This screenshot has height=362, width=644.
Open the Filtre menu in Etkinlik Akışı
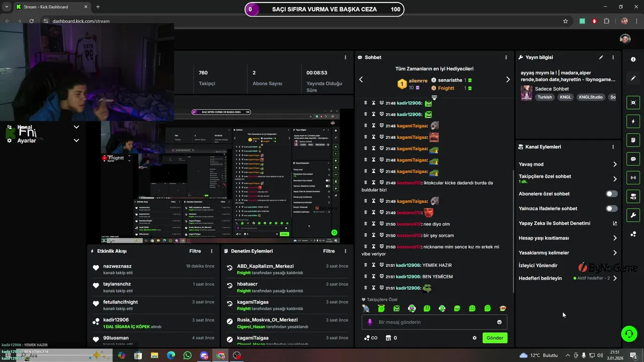point(195,251)
